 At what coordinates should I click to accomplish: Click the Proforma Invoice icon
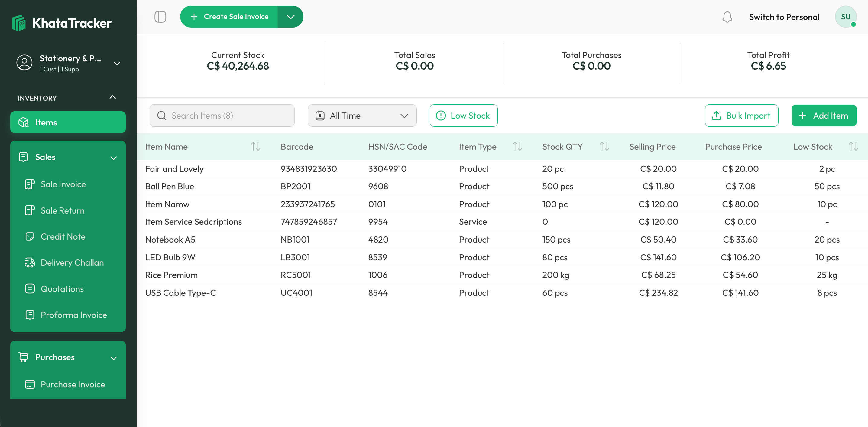click(x=30, y=315)
